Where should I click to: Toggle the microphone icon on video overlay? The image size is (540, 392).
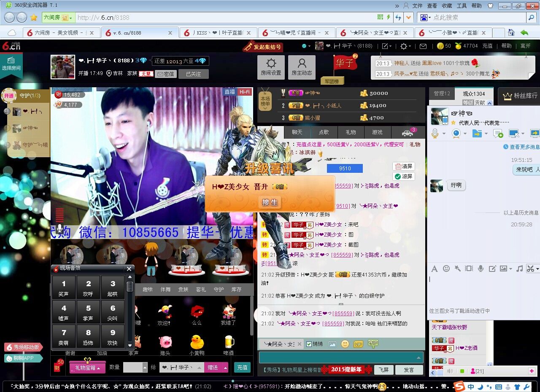[x=60, y=229]
